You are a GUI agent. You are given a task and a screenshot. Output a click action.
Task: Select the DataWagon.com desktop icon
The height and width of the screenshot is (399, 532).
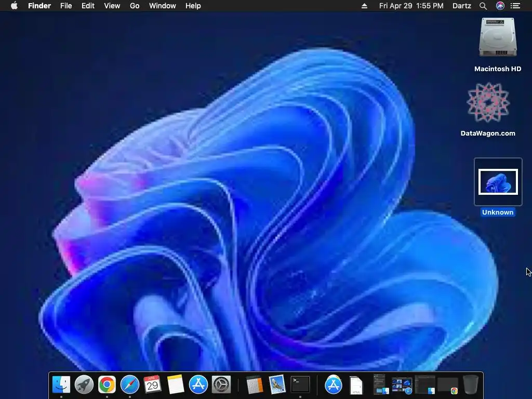click(x=488, y=102)
